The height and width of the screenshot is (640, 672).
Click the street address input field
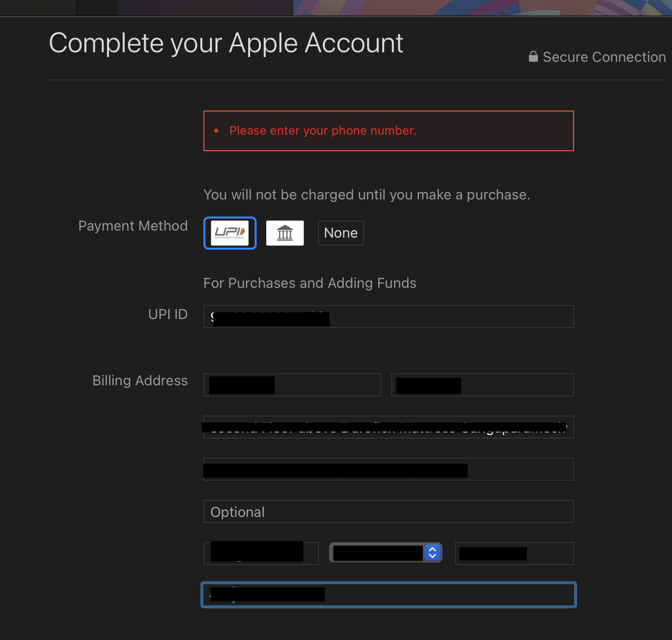pyautogui.click(x=388, y=427)
